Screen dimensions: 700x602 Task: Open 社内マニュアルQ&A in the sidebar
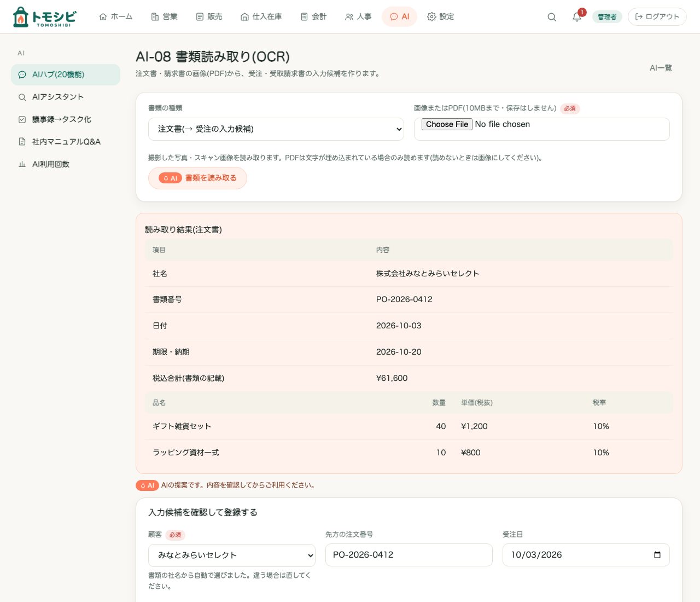(x=66, y=142)
